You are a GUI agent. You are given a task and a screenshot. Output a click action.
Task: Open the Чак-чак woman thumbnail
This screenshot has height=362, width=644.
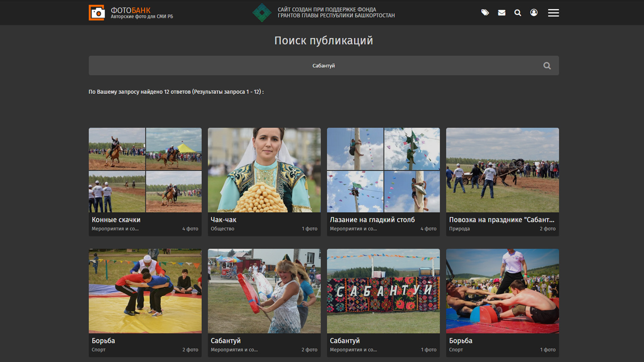(x=264, y=170)
